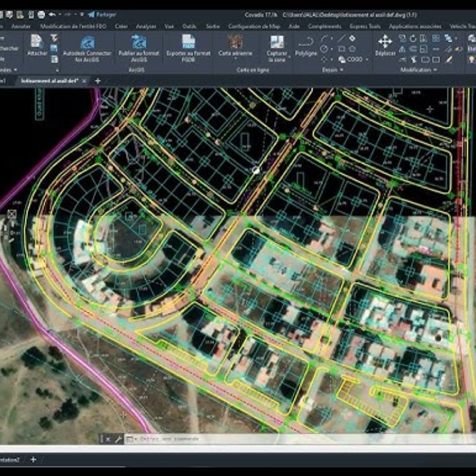This screenshot has width=476, height=476.
Task: Add a new layout tab at bottom
Action: click(x=33, y=459)
